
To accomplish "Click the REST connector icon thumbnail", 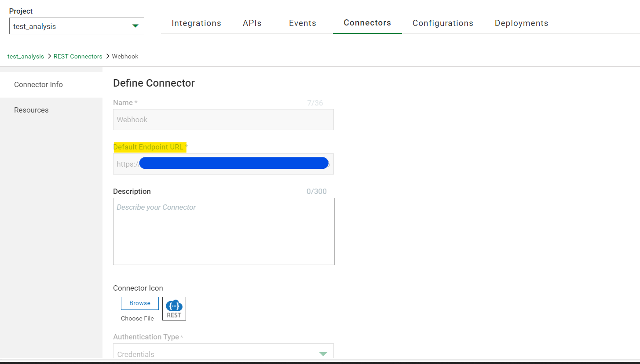I will click(174, 308).
